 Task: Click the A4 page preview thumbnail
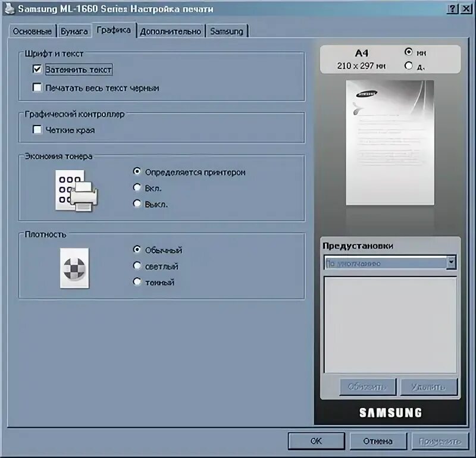click(x=390, y=142)
